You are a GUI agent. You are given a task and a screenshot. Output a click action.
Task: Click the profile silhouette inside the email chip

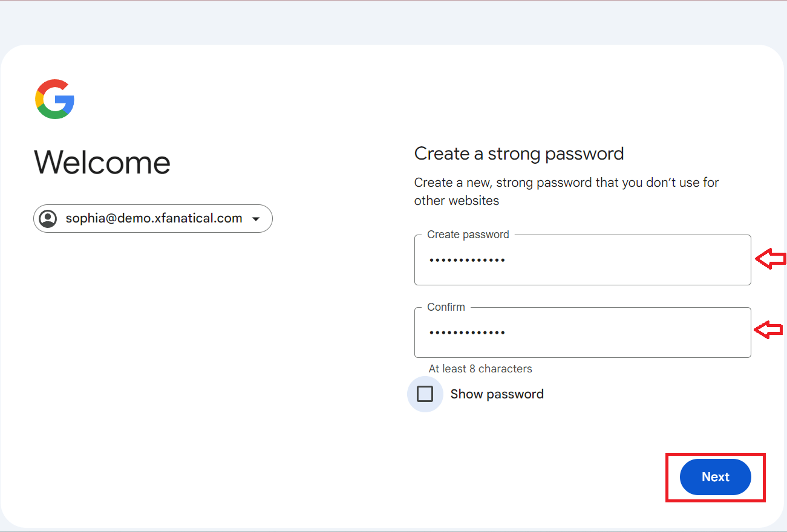(48, 218)
